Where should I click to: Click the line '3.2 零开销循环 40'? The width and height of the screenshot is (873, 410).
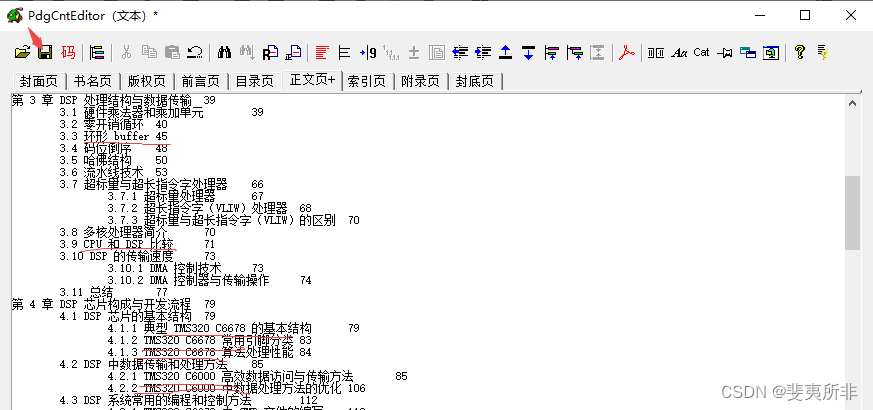pos(114,125)
